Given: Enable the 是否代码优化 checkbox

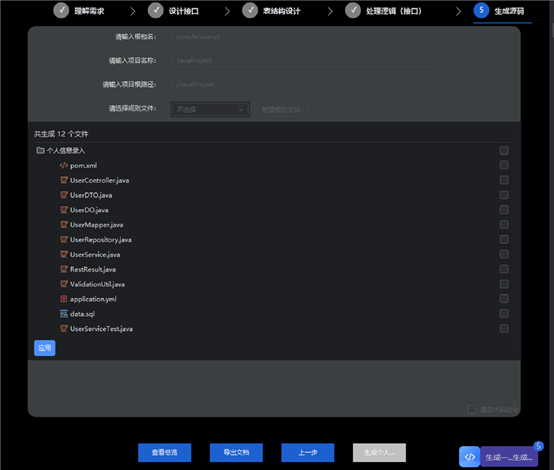Looking at the screenshot, I should pos(471,410).
